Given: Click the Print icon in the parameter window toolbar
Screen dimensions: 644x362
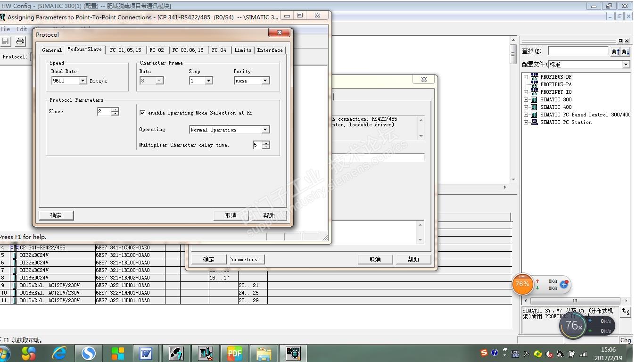Looking at the screenshot, I should click(x=20, y=41).
